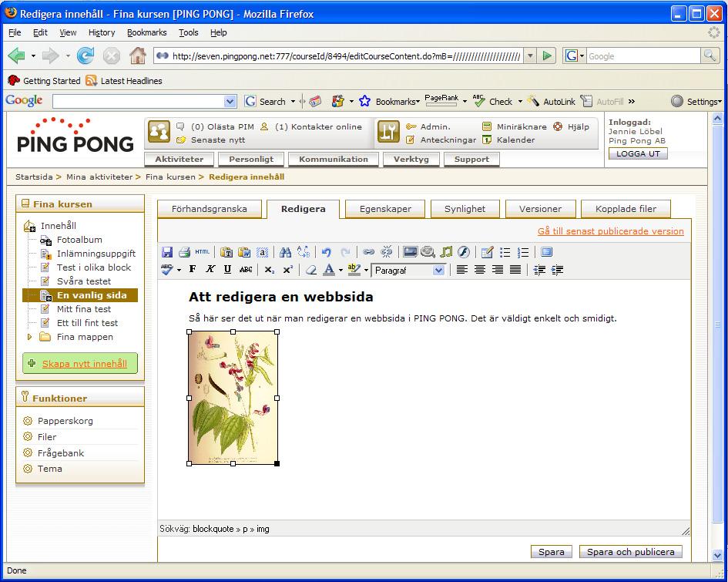Click the Spara och publicera button
728x582 pixels.
pyautogui.click(x=630, y=552)
